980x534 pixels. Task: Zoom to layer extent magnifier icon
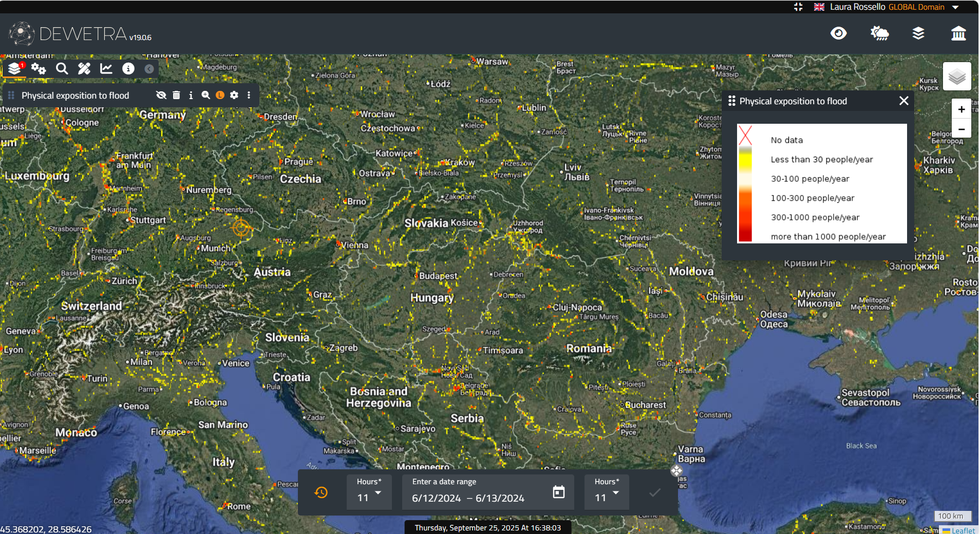coord(205,96)
